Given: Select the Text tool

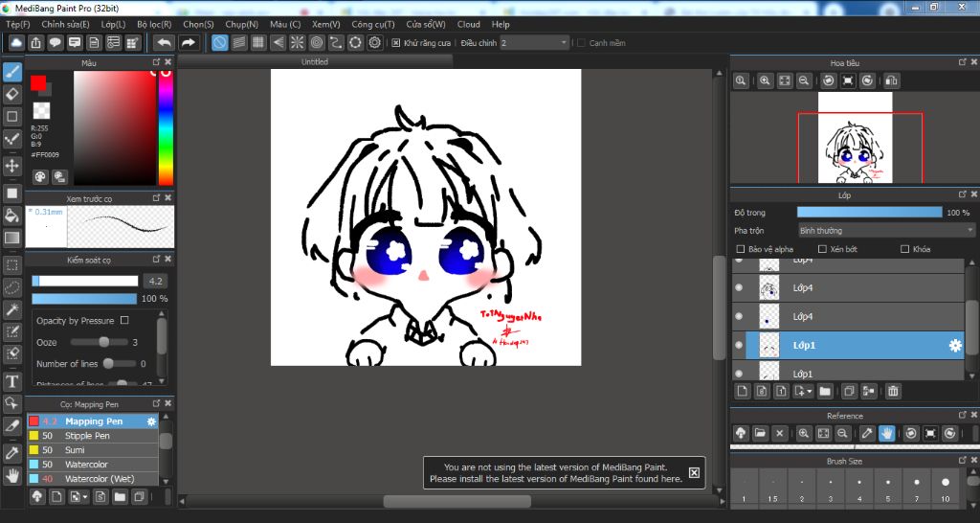Looking at the screenshot, I should tap(11, 381).
